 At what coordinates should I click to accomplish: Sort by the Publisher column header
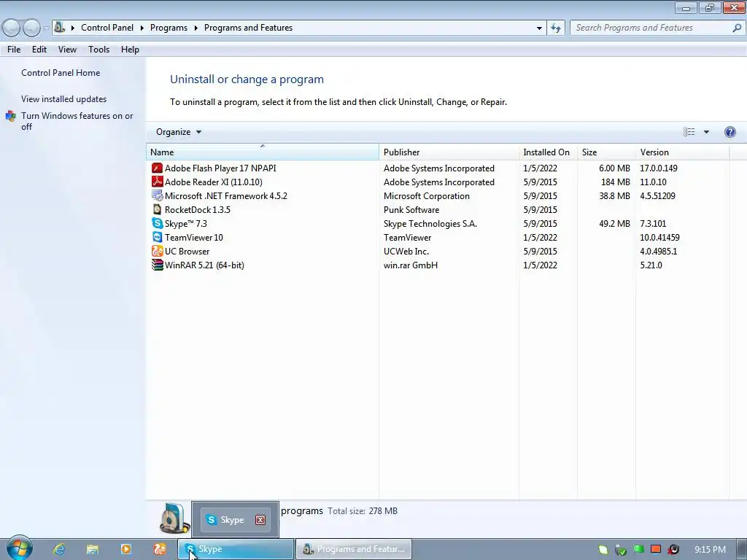pyautogui.click(x=449, y=152)
